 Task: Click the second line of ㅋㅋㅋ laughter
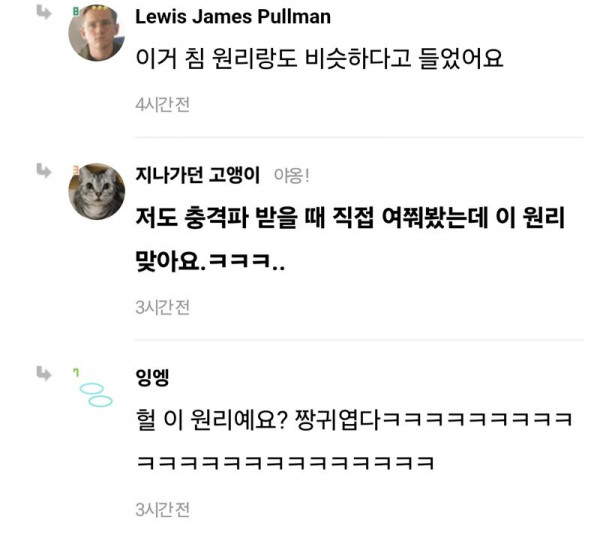click(x=285, y=463)
